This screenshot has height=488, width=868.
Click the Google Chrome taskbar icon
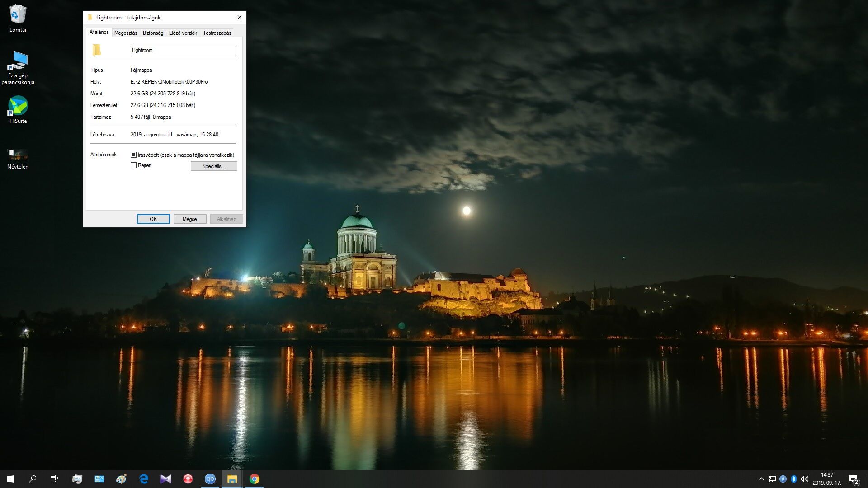tap(255, 479)
